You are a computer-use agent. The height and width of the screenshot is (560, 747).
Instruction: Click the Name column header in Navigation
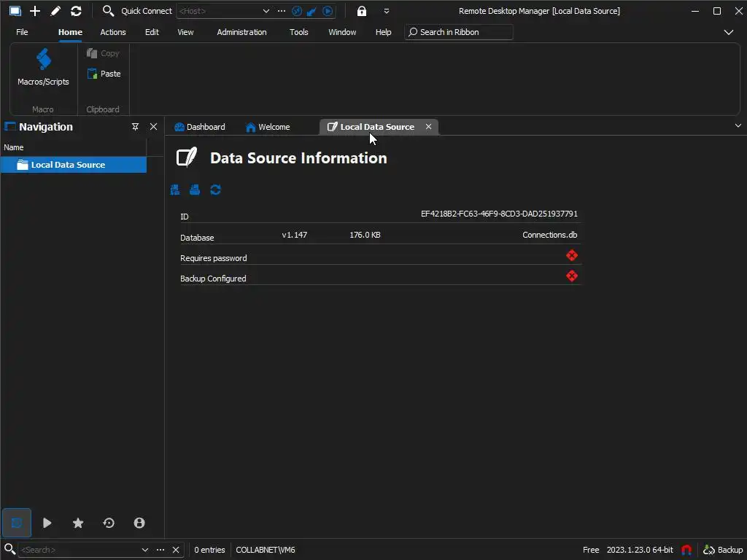click(74, 147)
